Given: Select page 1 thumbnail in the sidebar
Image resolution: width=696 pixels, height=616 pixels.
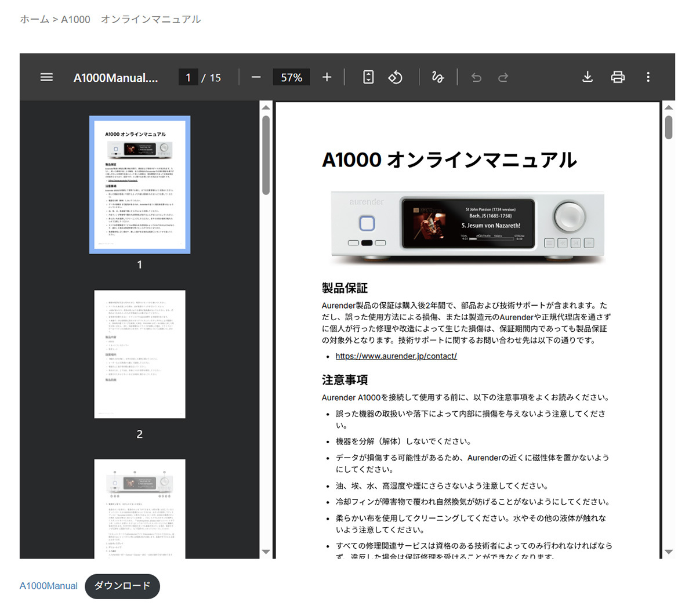Looking at the screenshot, I should pyautogui.click(x=140, y=184).
